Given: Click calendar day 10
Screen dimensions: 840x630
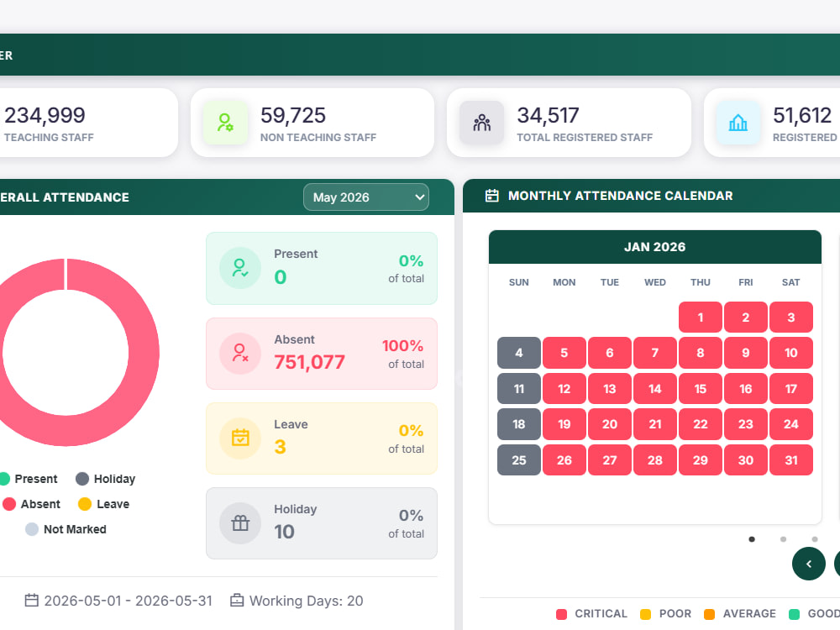Looking at the screenshot, I should [791, 353].
